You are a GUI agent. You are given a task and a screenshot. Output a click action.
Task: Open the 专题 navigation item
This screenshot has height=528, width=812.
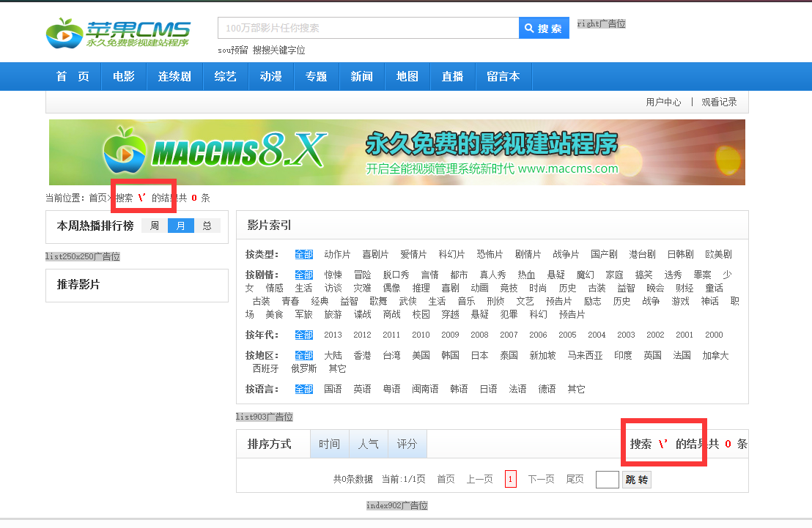[317, 77]
